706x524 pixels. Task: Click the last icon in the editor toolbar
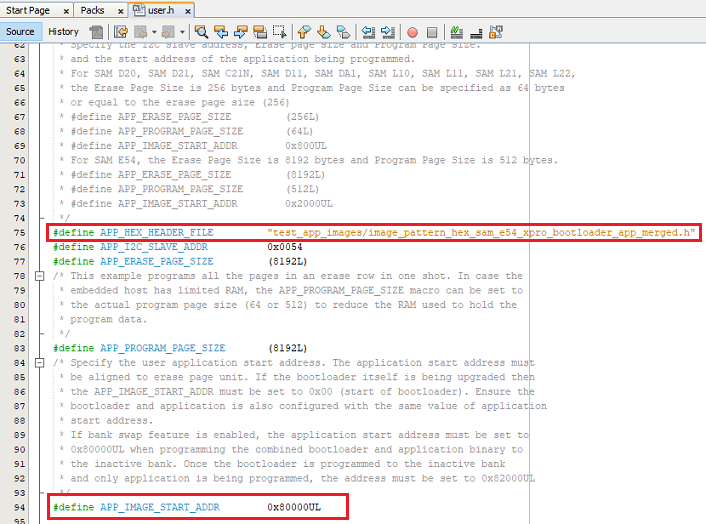coord(496,32)
